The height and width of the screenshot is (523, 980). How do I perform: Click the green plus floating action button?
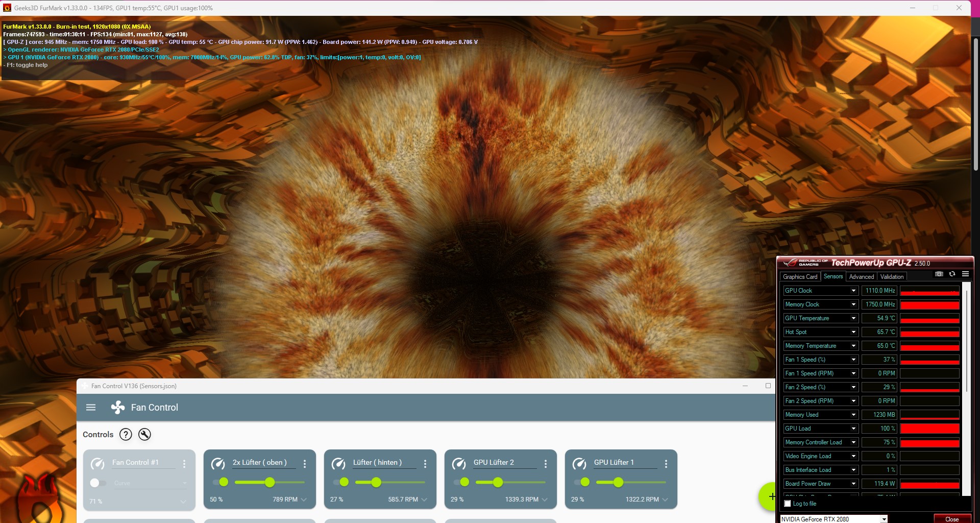pyautogui.click(x=771, y=496)
